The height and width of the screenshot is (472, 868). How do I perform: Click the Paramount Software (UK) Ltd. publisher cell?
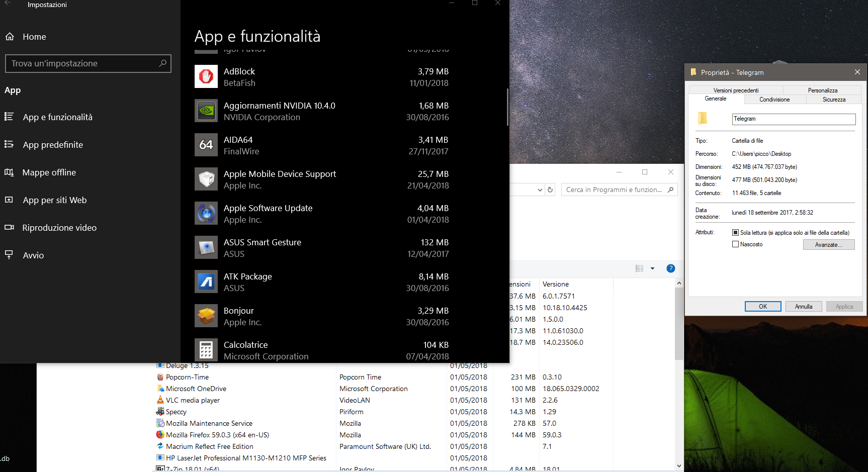(385, 446)
